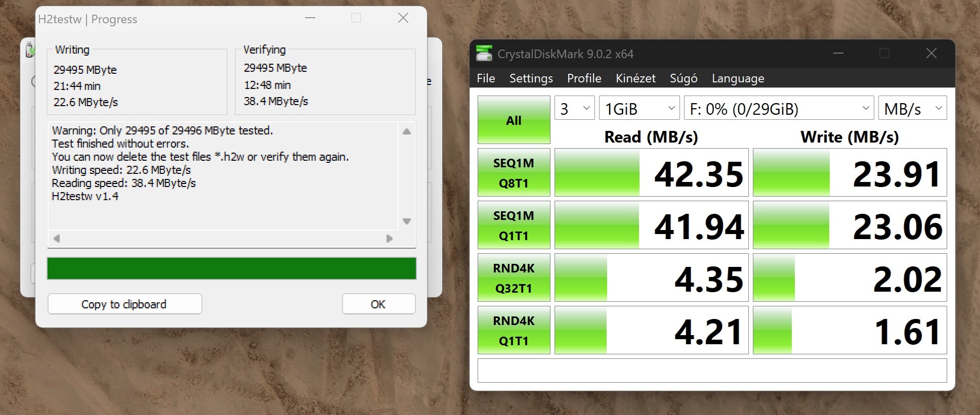Open the File menu in CrystalDiskMark
The image size is (980, 415).
pyautogui.click(x=486, y=78)
